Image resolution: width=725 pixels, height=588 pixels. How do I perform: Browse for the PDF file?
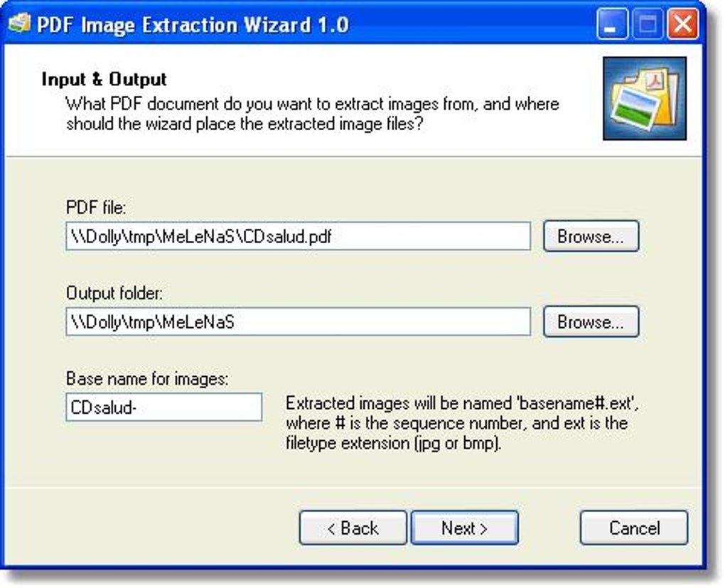[591, 237]
